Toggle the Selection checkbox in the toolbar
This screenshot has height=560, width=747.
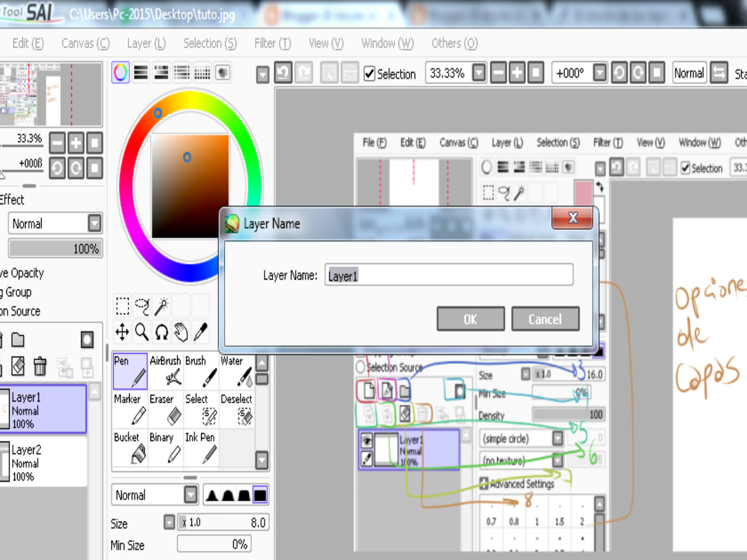(370, 74)
